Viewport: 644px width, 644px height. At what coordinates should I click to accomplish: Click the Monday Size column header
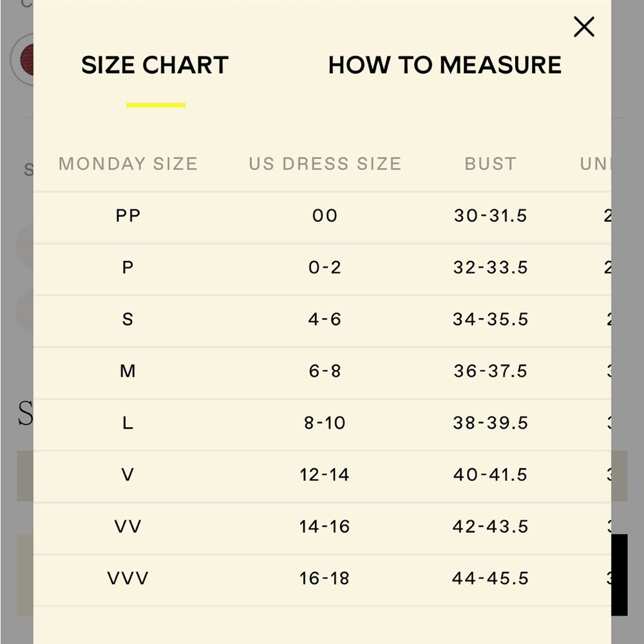(x=128, y=164)
